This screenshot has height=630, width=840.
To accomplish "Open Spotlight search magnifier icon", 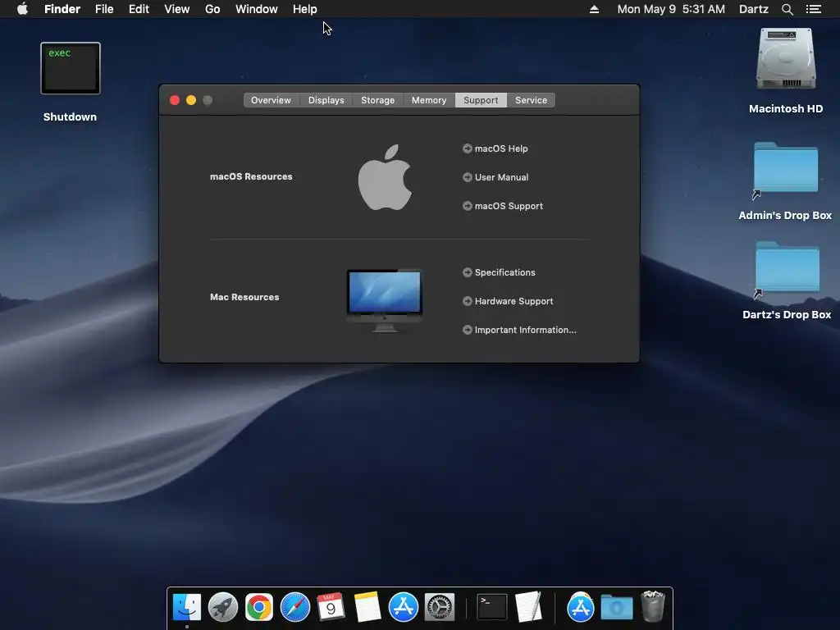I will click(x=787, y=9).
